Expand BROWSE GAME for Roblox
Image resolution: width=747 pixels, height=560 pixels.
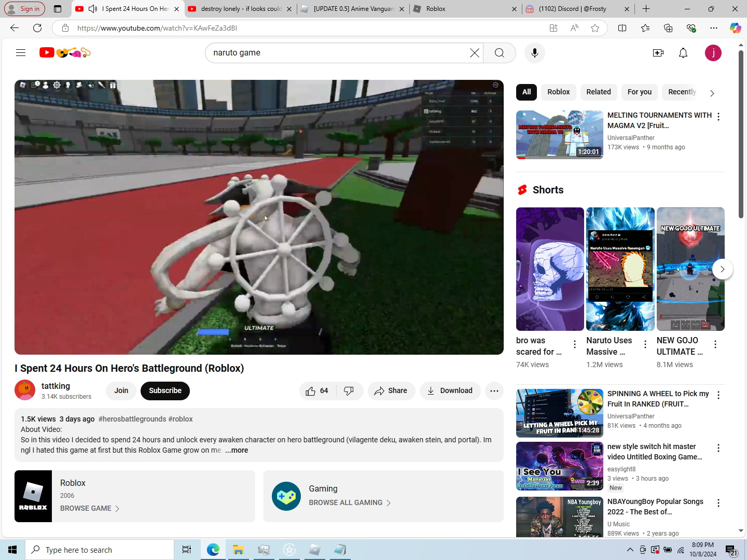coord(90,509)
